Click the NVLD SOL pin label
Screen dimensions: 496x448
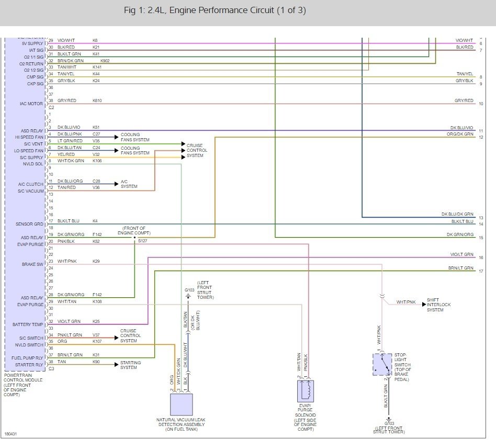pos(33,164)
